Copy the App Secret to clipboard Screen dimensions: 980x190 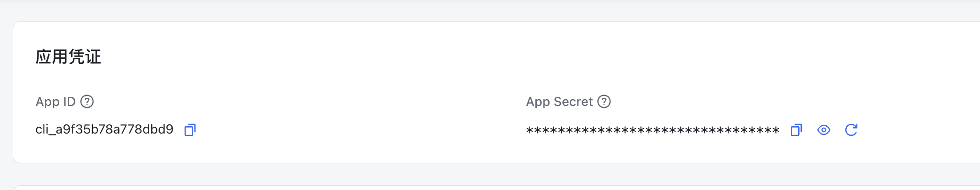coord(796,130)
